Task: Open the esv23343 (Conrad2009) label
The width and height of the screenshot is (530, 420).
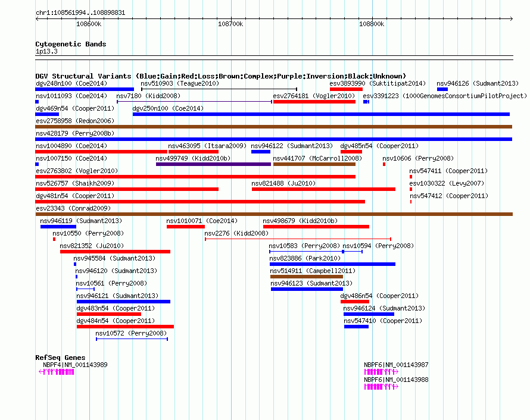Action: (x=73, y=208)
